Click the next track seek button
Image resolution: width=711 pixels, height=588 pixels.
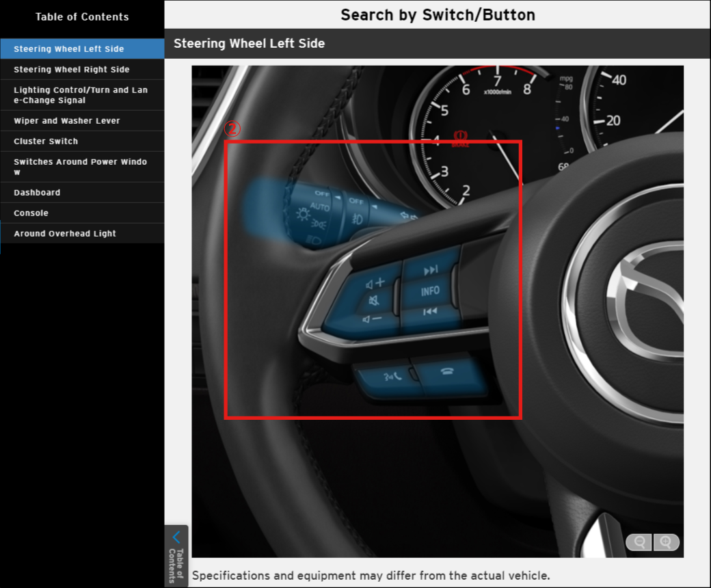(x=430, y=271)
